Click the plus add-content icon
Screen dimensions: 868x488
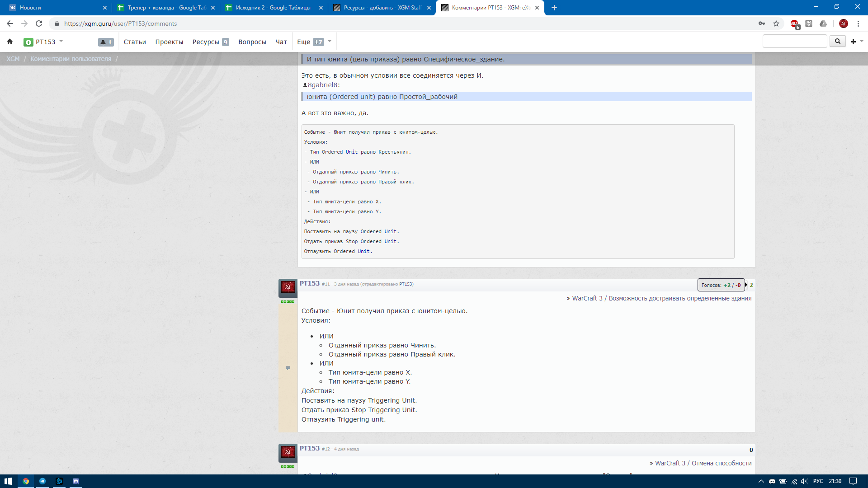pos(853,42)
